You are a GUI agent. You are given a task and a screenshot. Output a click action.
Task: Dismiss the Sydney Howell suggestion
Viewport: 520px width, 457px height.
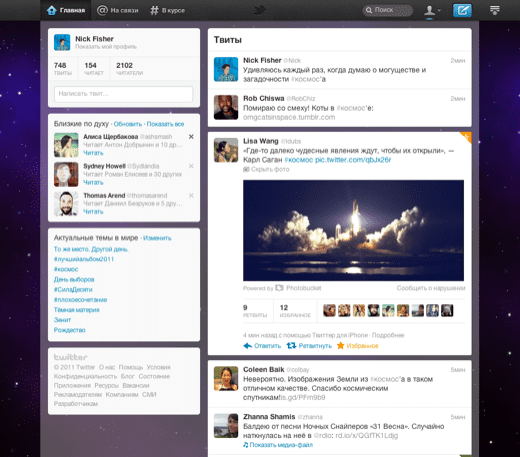pos(191,166)
